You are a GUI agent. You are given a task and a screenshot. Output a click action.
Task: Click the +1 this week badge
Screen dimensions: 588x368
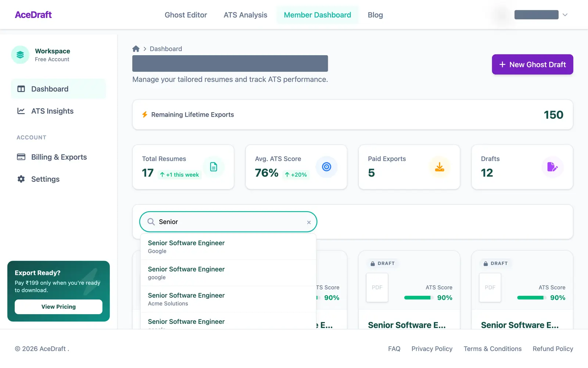[x=180, y=175]
